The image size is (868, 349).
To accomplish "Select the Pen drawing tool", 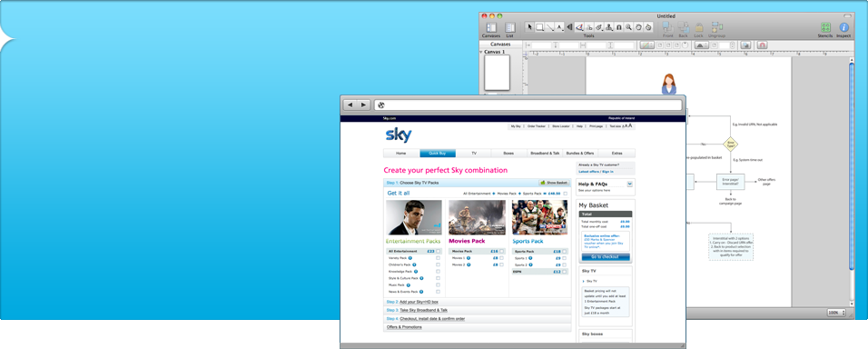I will coord(579,26).
